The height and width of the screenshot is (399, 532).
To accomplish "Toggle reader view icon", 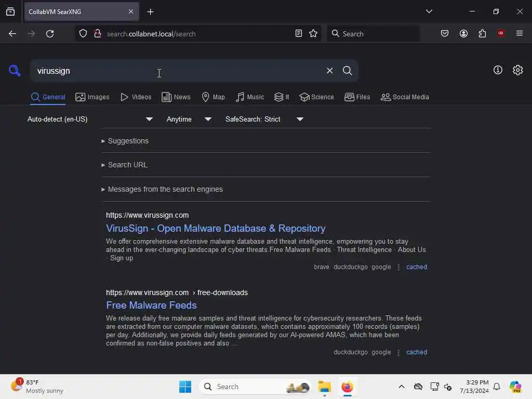I will 299,34.
